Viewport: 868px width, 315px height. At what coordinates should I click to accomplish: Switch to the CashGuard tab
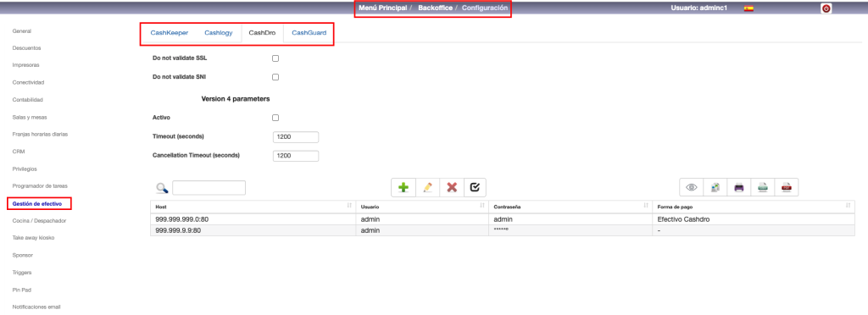[309, 33]
